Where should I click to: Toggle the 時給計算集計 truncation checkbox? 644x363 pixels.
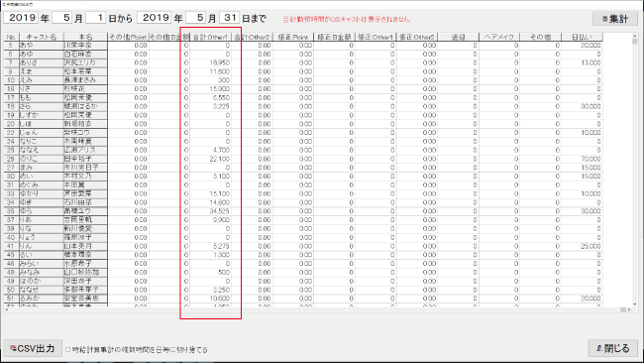coord(68,349)
